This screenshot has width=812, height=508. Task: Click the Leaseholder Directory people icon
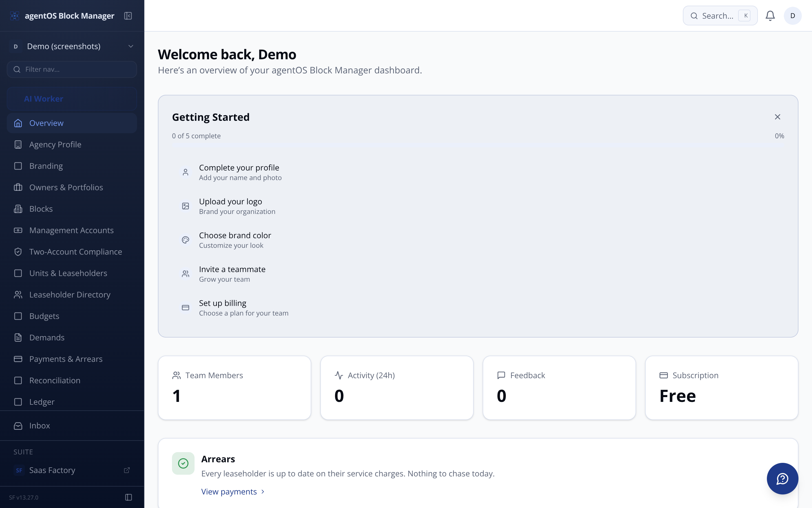coord(18,295)
